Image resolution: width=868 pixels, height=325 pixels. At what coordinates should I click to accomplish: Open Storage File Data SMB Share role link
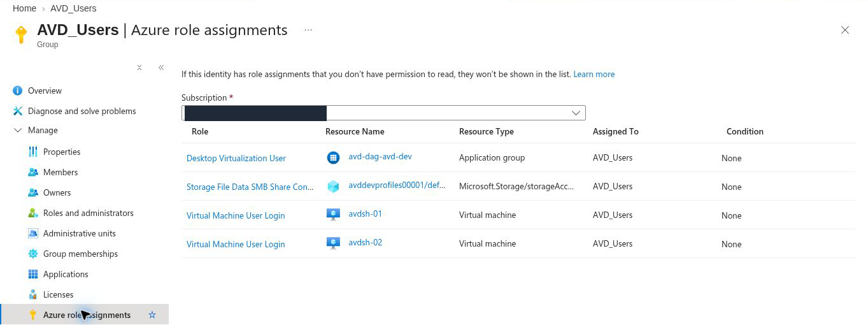250,187
